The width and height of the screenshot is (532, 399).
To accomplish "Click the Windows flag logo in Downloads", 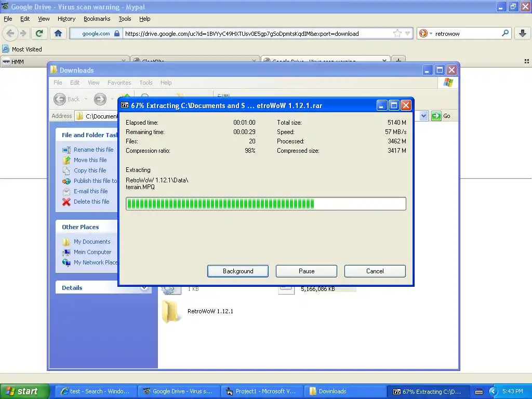I will click(x=448, y=83).
